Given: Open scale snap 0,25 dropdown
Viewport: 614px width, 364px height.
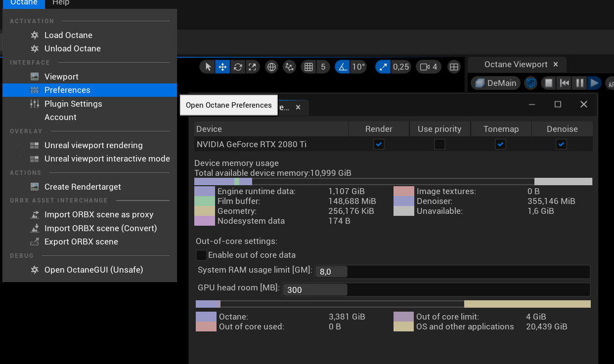Looking at the screenshot, I should (401, 67).
